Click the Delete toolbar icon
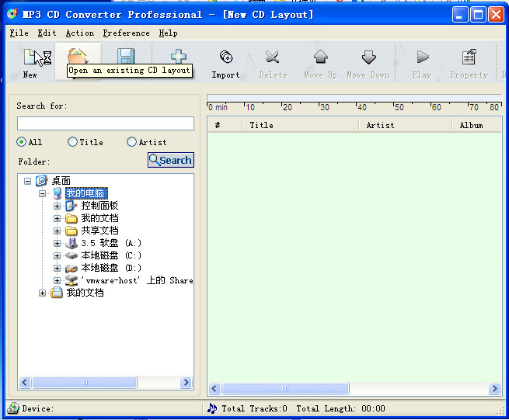 [x=272, y=57]
